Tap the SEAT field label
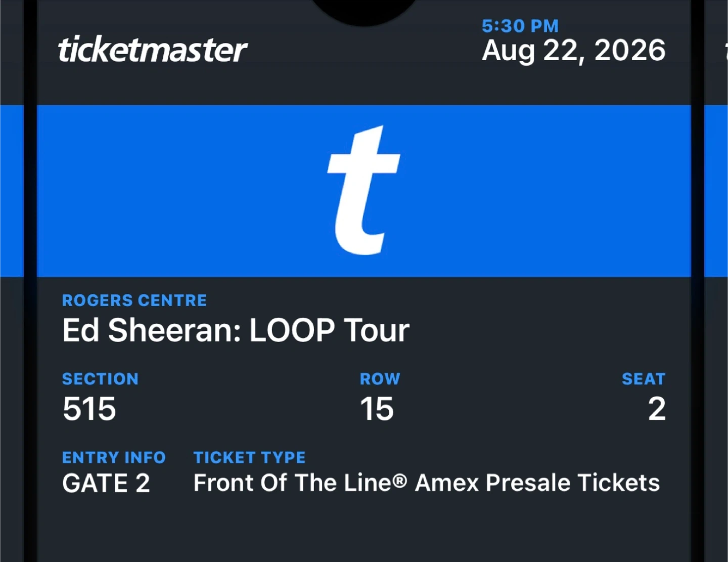 coord(643,379)
